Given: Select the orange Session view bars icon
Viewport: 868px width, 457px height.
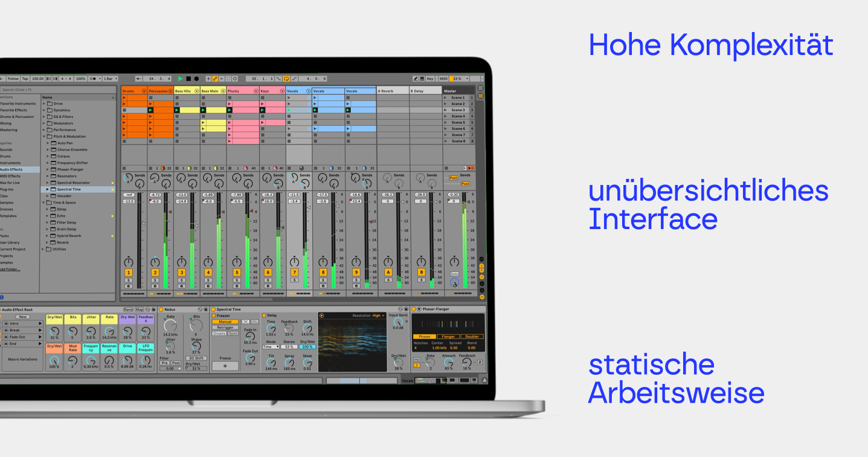Looking at the screenshot, I should click(x=481, y=96).
